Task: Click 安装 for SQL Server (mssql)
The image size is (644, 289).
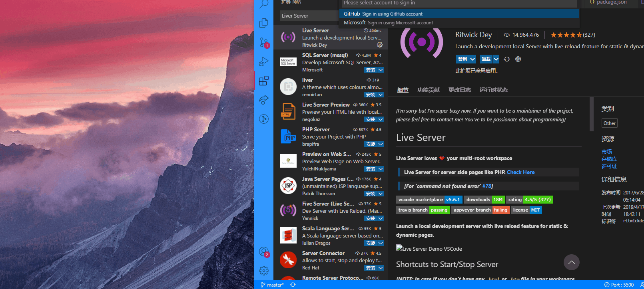Action: pos(371,70)
